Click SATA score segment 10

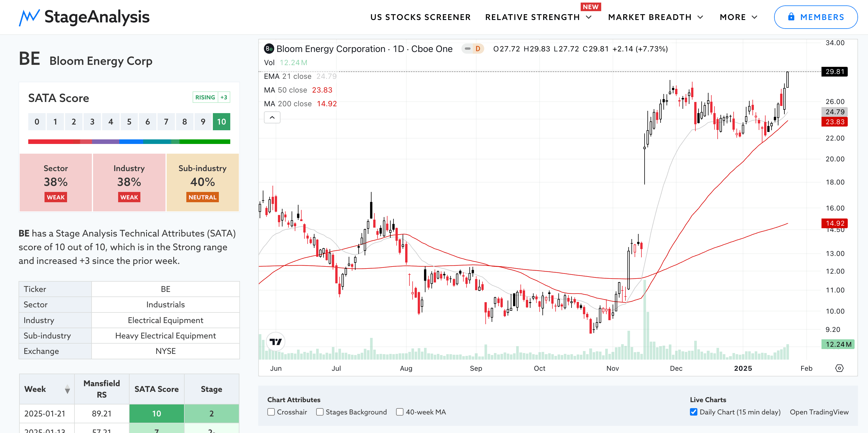click(x=221, y=122)
